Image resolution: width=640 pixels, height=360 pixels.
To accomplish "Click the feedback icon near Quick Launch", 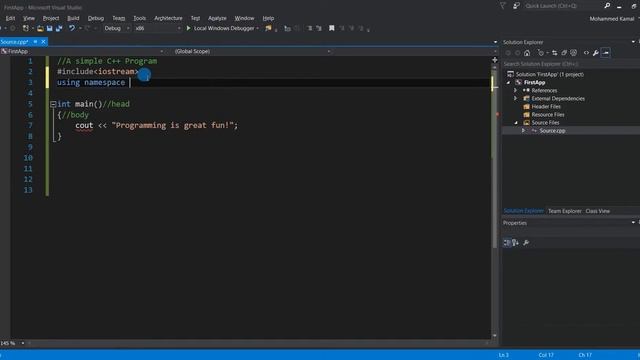I will [516, 6].
